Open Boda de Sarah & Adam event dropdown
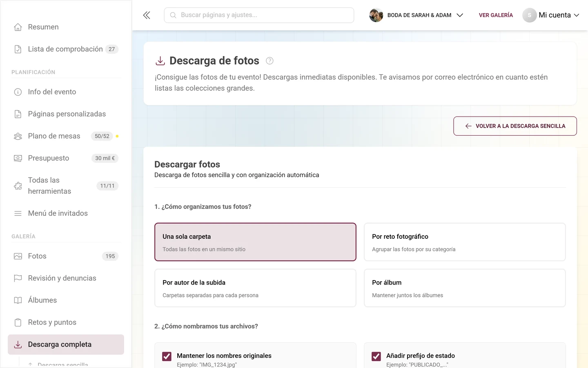The image size is (588, 368). [x=416, y=15]
